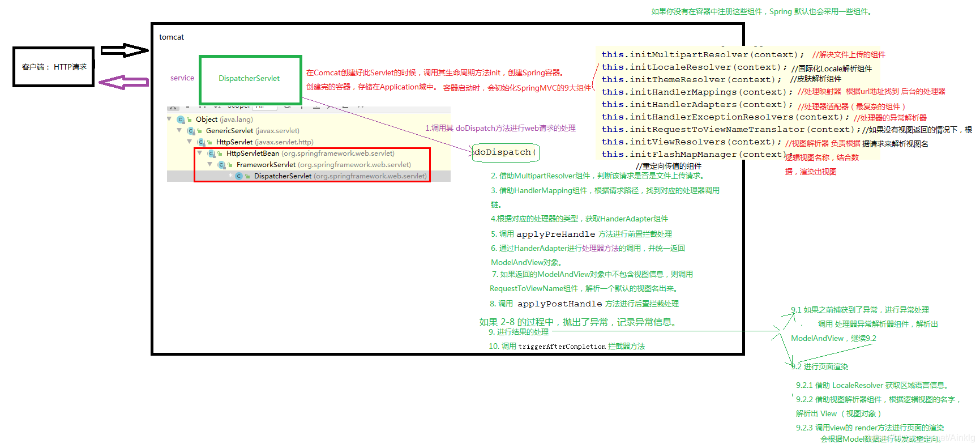Collapse the Object (java.lang) node
Screen dimensions: 980x448
click(169, 119)
